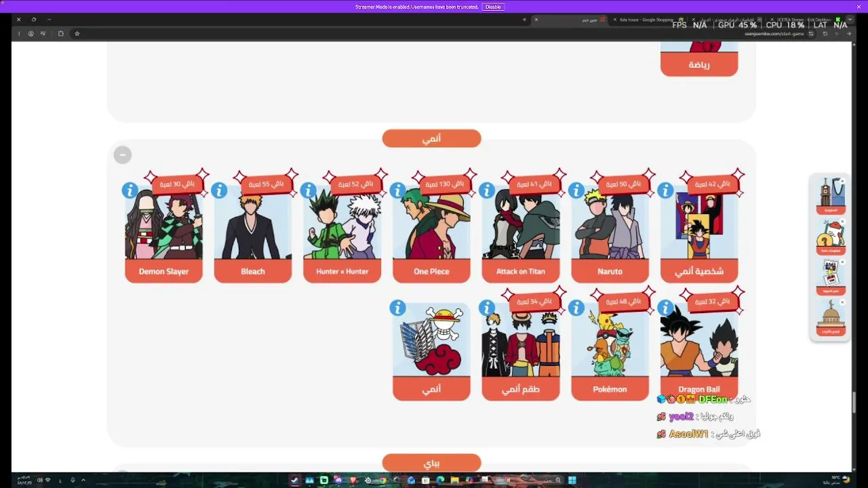Pick the شخصية أنمي category card
The height and width of the screenshot is (488, 868).
[699, 235]
